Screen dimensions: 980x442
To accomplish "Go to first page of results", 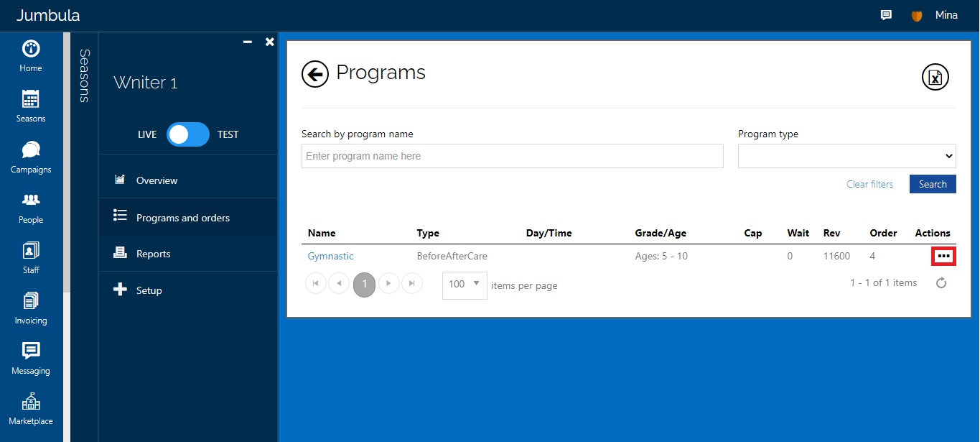I will pos(316,283).
